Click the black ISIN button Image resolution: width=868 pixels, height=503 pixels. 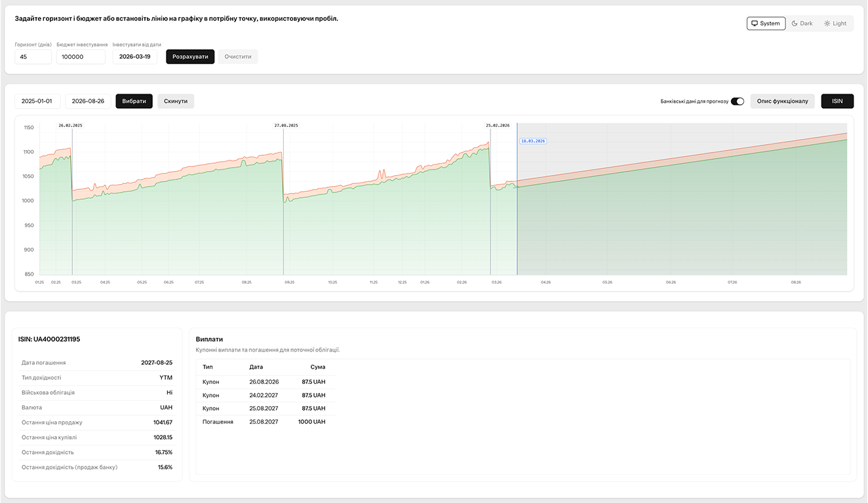837,101
